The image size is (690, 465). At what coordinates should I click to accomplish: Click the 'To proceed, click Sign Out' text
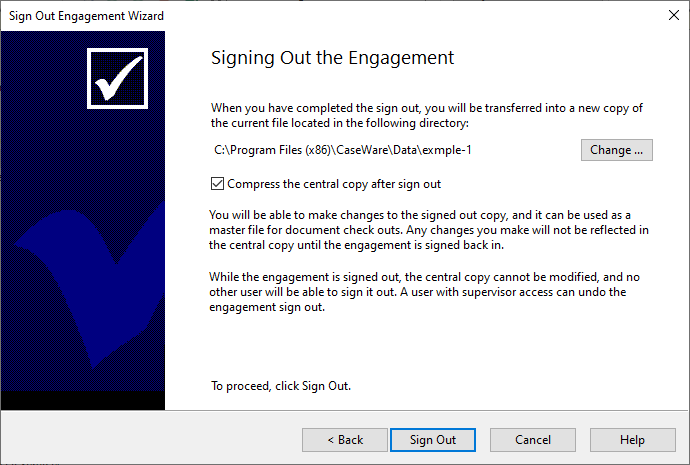pyautogui.click(x=281, y=386)
